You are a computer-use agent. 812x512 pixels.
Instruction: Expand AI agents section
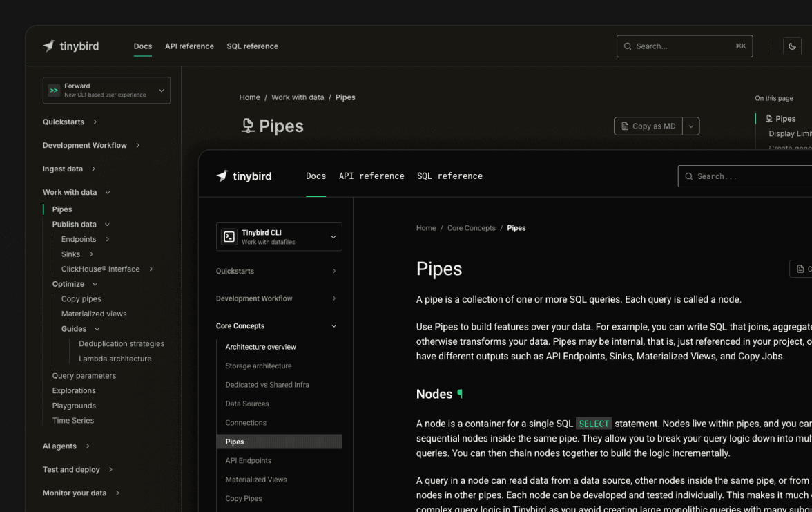[x=88, y=446]
